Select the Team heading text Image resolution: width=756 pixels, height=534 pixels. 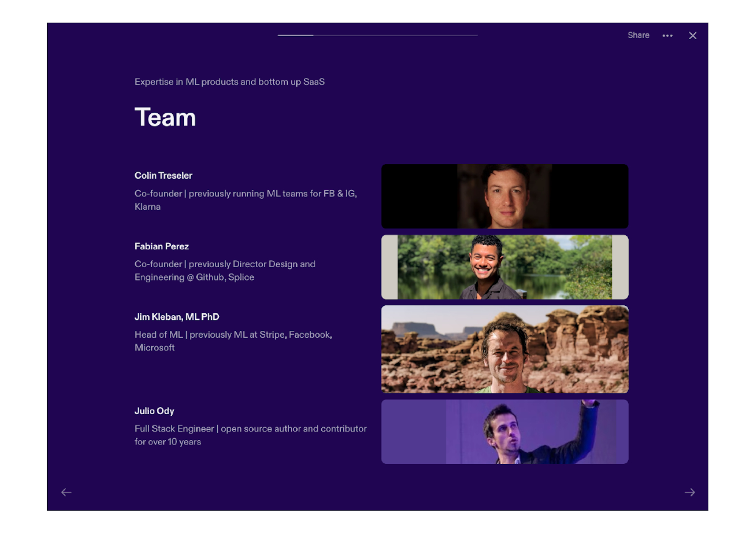165,118
